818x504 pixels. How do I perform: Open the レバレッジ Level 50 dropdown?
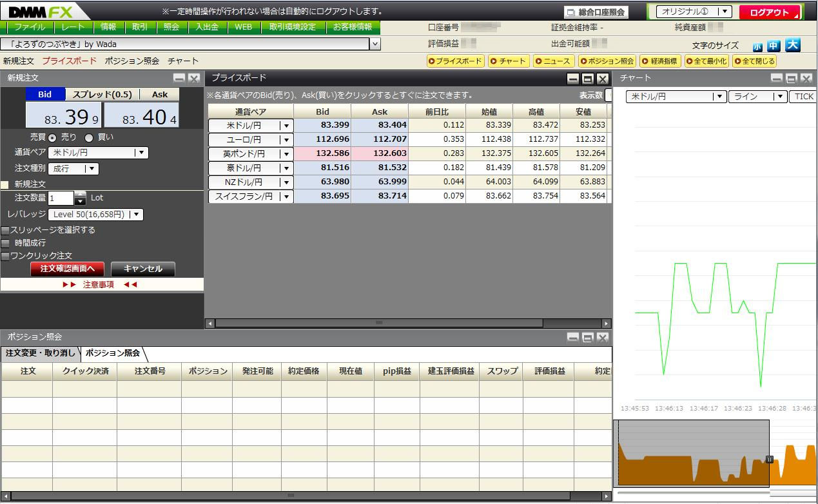95,214
